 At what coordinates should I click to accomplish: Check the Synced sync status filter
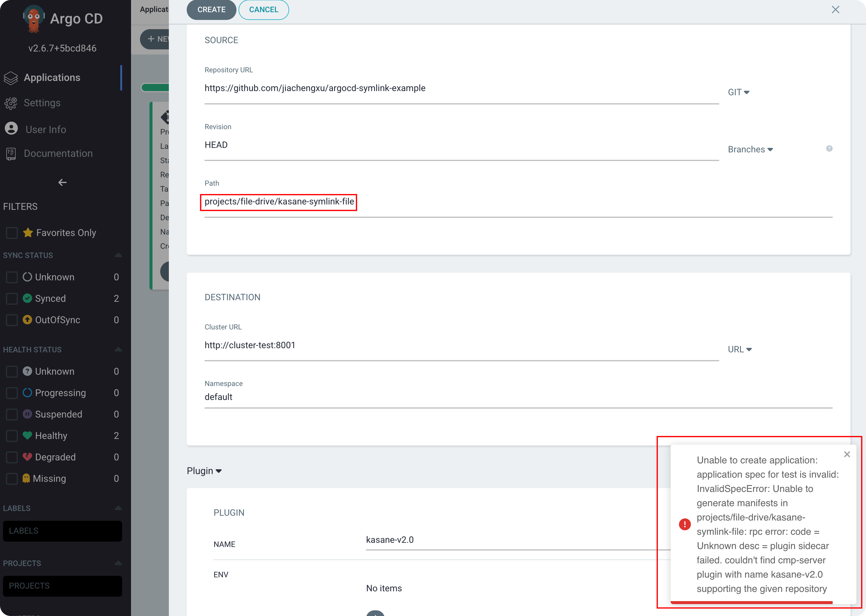12,298
